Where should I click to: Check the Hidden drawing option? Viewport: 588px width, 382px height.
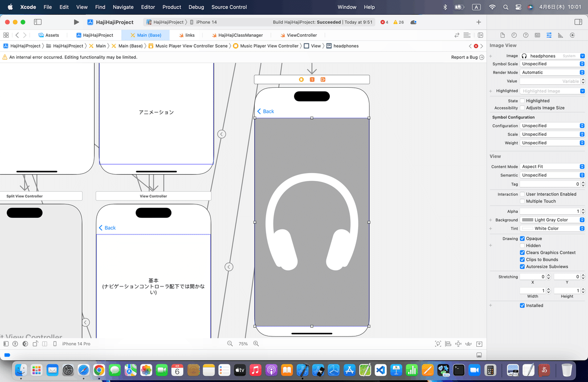pyautogui.click(x=522, y=246)
